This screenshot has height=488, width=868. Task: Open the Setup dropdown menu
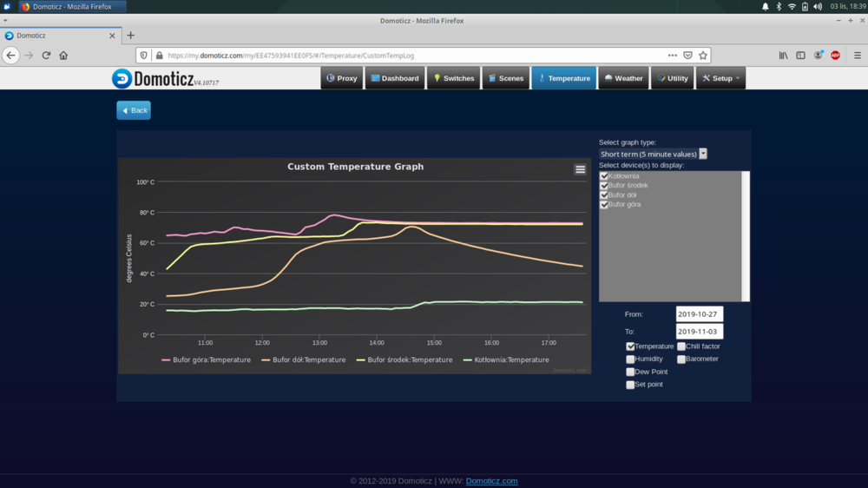pyautogui.click(x=722, y=78)
